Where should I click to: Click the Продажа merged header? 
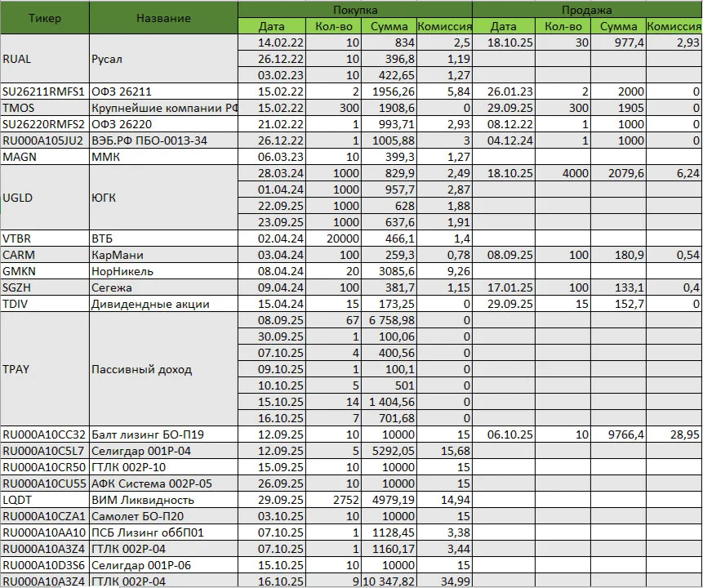tap(587, 10)
